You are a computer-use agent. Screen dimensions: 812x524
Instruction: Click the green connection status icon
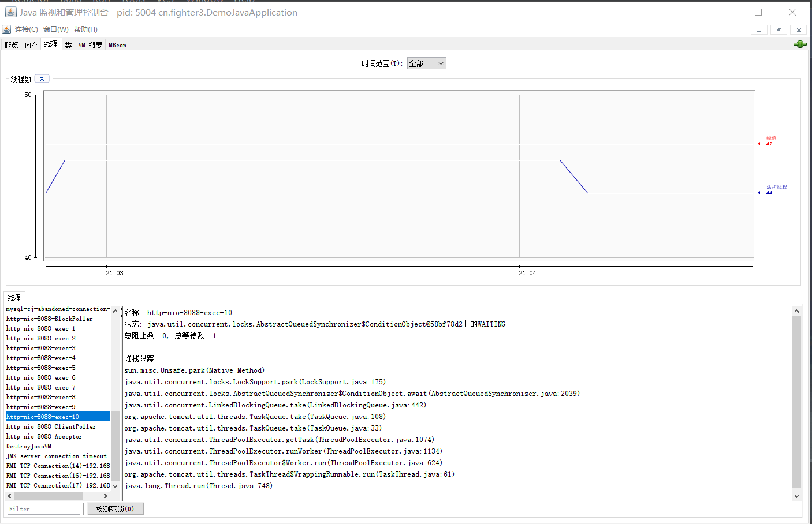(800, 44)
